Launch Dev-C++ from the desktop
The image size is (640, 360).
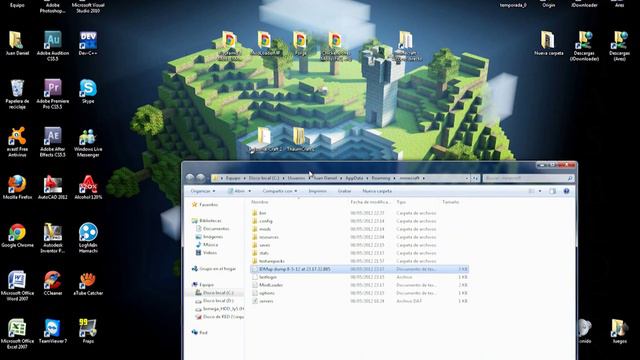88,43
